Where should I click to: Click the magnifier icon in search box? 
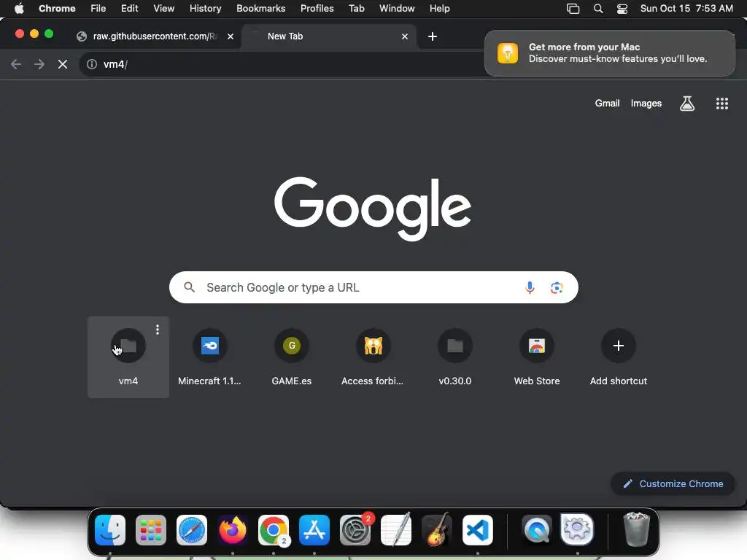tap(189, 287)
